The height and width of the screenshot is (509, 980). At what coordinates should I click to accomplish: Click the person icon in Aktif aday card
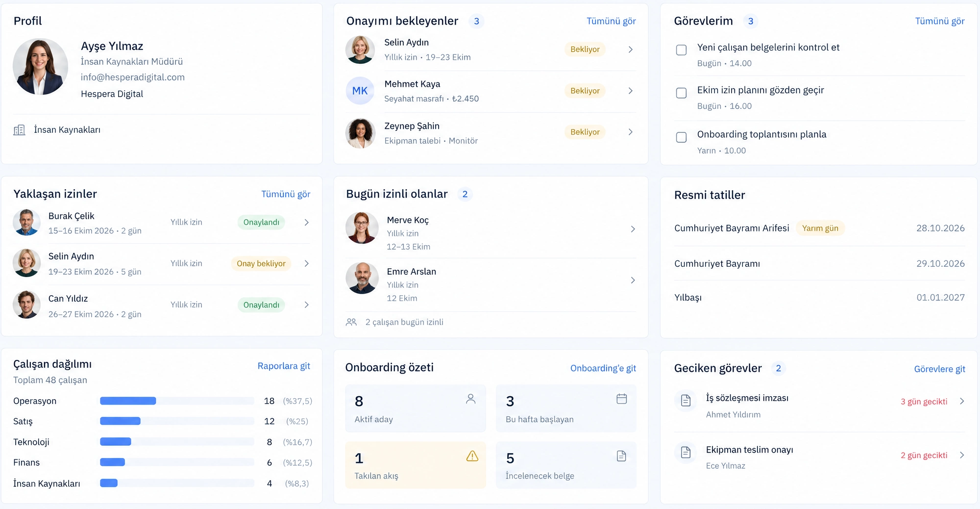coord(470,399)
